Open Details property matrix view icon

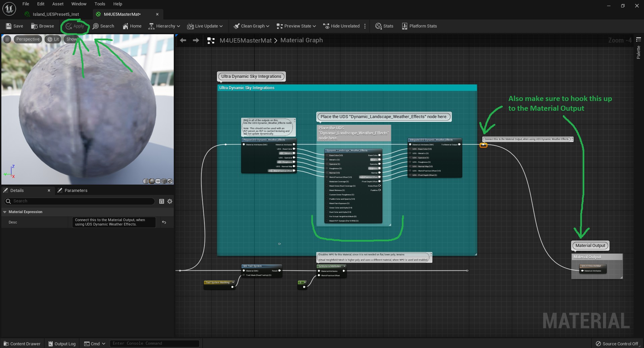162,201
